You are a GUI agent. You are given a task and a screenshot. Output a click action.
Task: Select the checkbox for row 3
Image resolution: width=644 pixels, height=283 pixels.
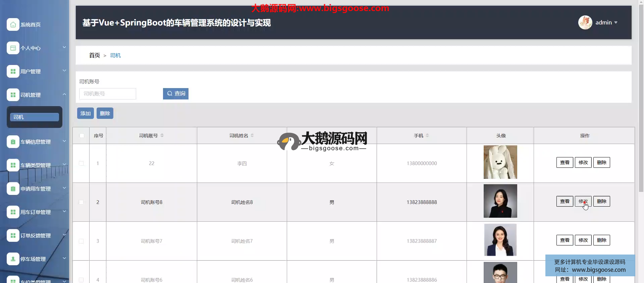pos(81,241)
